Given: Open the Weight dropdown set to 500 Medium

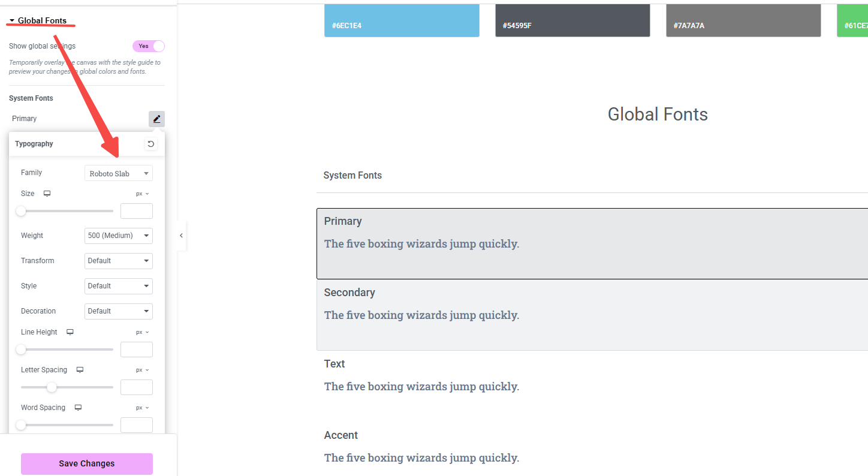Looking at the screenshot, I should tap(118, 236).
